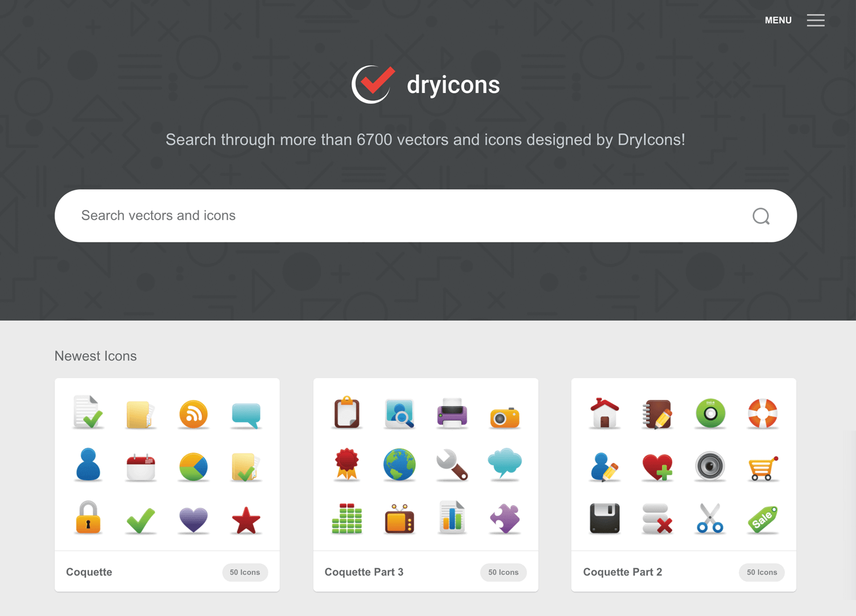Select the black floppy disk icon

tap(605, 518)
